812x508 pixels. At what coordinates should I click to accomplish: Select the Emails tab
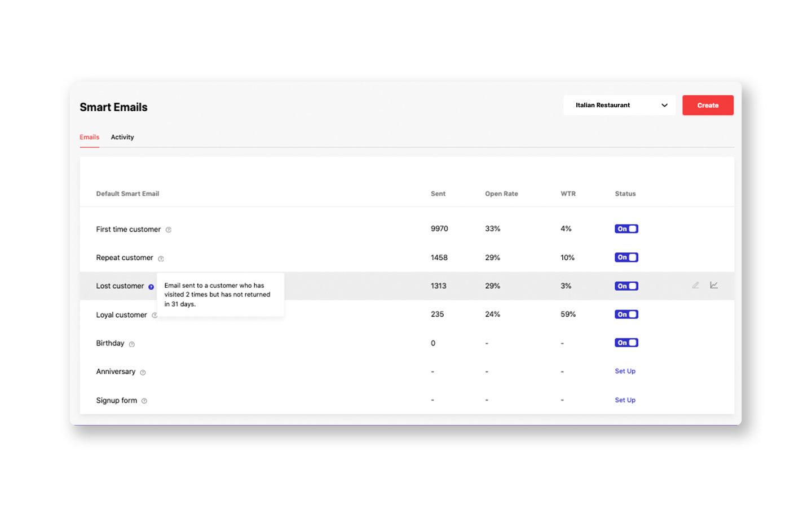pyautogui.click(x=89, y=137)
